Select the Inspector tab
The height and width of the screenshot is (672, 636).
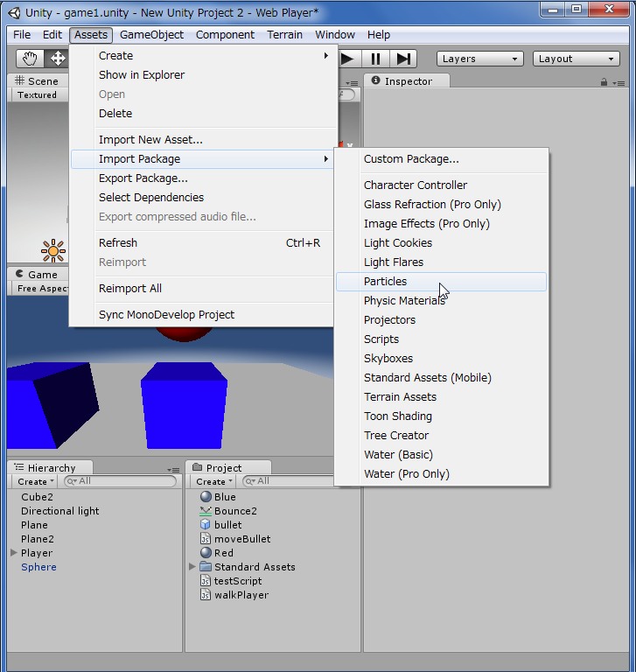click(407, 81)
